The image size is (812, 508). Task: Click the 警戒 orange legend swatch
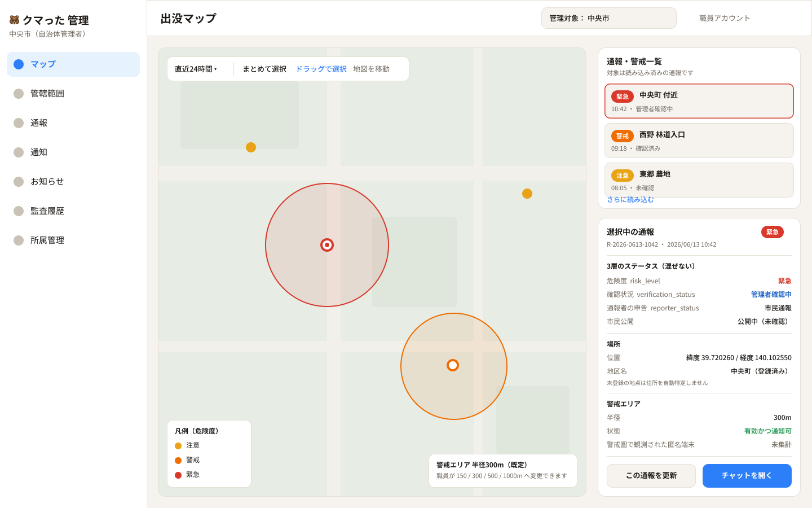(178, 461)
